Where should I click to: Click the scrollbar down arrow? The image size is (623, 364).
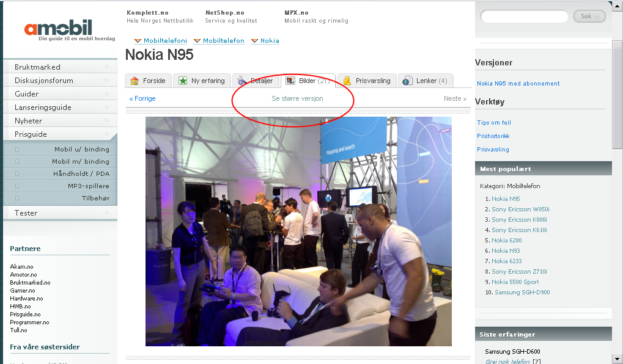tap(617, 359)
